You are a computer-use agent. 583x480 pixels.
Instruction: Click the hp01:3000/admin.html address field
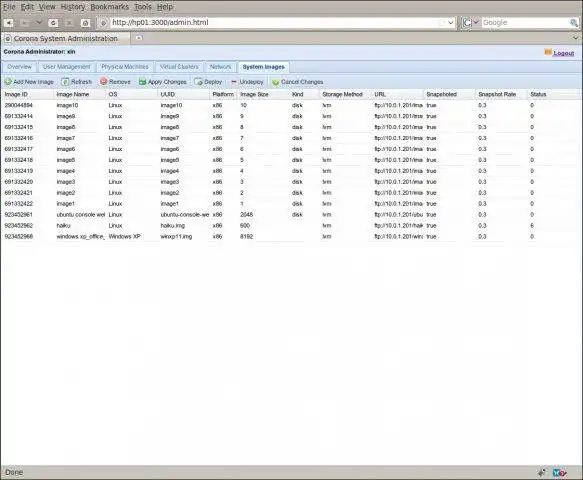tap(275, 23)
